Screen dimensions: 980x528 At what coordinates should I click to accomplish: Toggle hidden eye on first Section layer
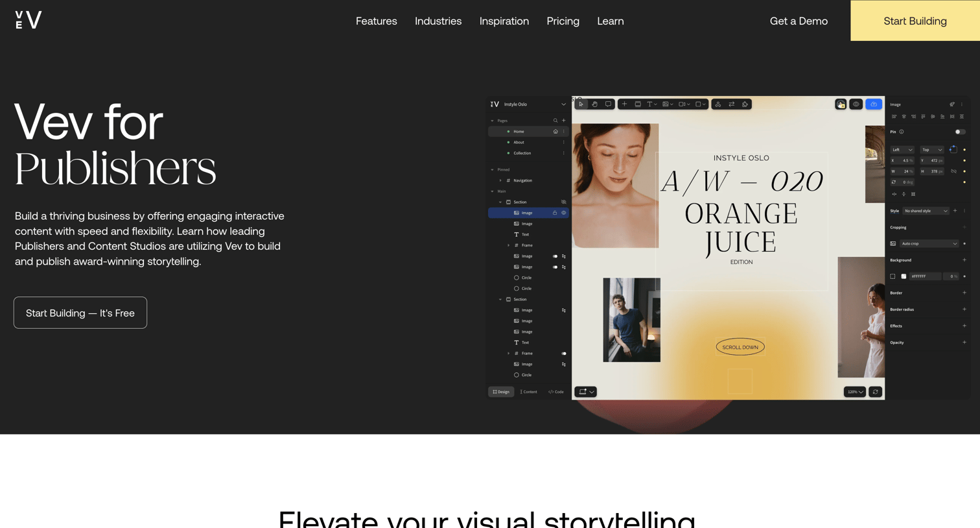pos(564,202)
